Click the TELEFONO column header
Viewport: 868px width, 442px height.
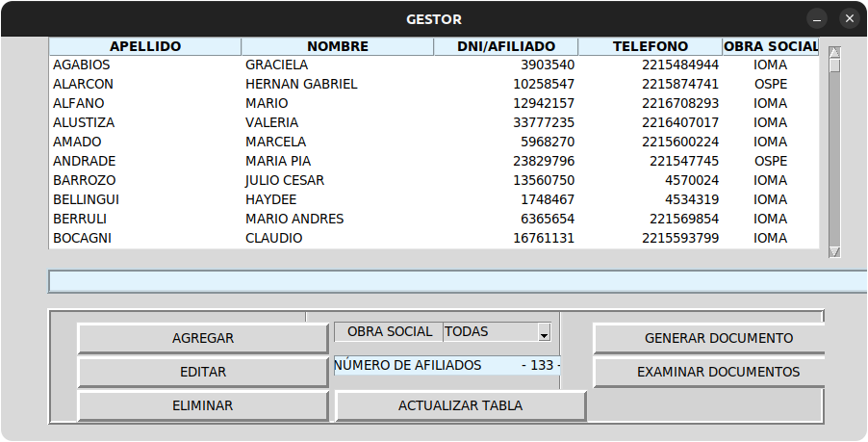click(651, 46)
